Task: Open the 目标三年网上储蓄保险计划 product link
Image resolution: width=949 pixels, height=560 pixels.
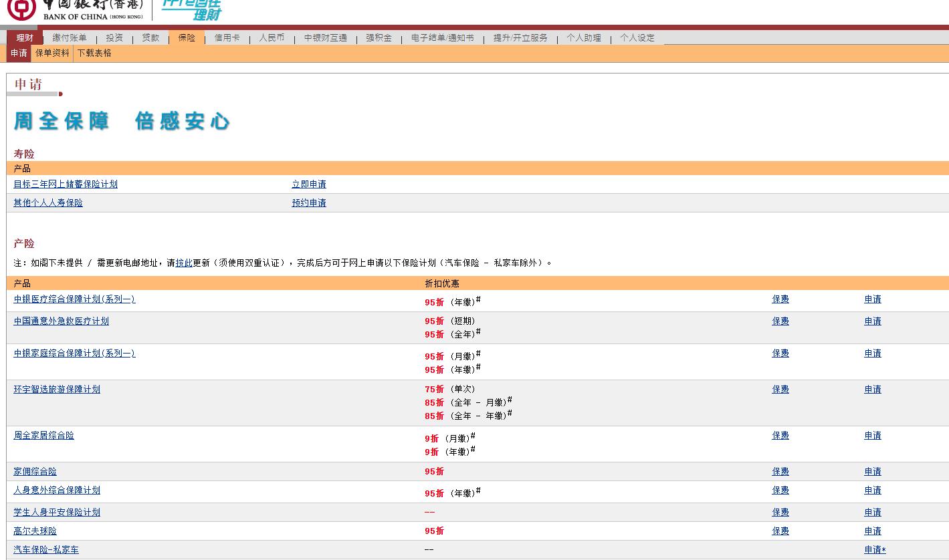Action: pyautogui.click(x=66, y=184)
